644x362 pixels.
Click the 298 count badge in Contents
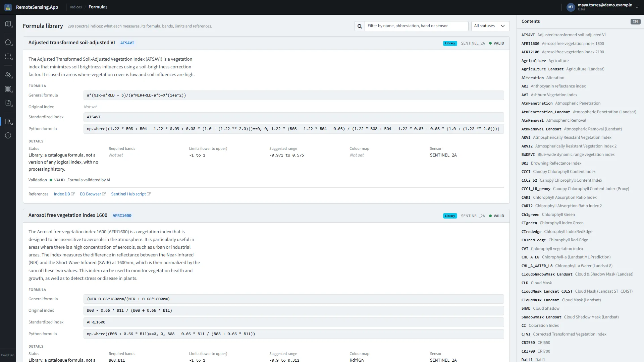tap(635, 21)
